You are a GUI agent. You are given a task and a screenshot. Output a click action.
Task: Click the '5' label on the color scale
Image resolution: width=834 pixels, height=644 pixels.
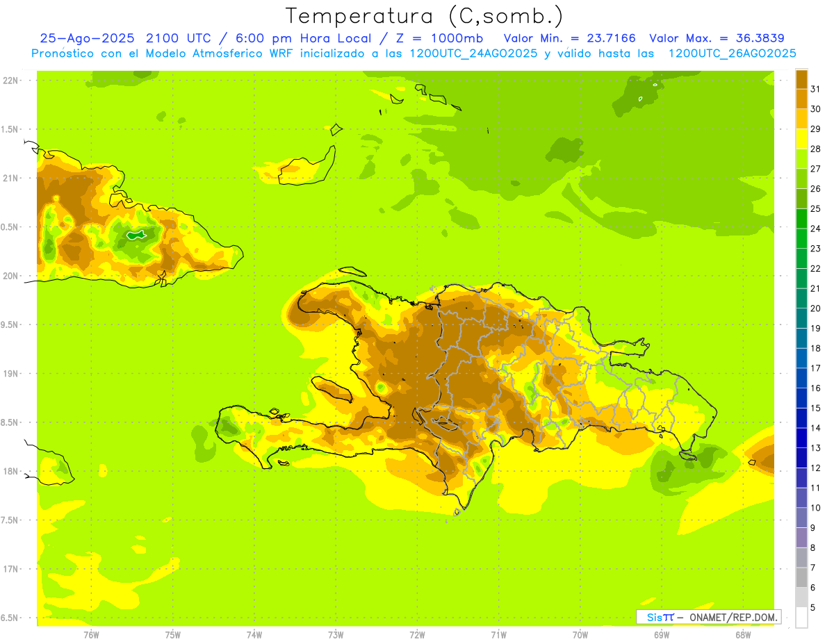point(813,607)
